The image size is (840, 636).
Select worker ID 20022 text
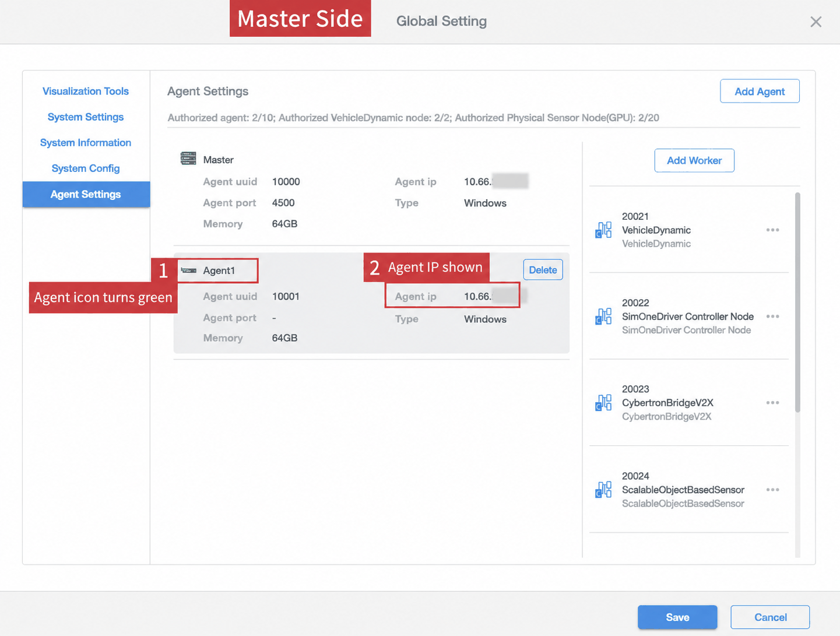pyautogui.click(x=635, y=303)
